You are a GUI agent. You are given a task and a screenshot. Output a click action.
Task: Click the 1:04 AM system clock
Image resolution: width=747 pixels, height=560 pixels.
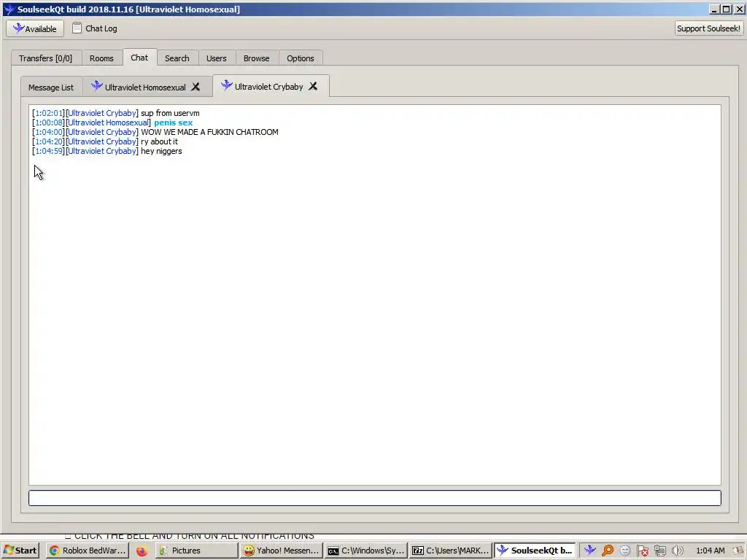(711, 551)
